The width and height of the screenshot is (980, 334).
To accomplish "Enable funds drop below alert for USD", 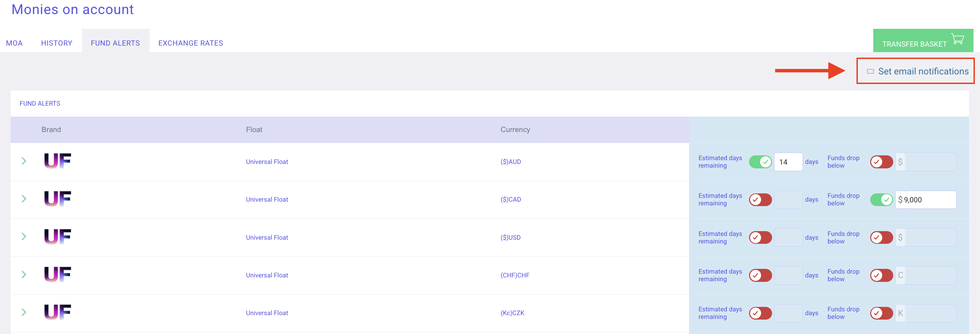I will click(x=882, y=237).
